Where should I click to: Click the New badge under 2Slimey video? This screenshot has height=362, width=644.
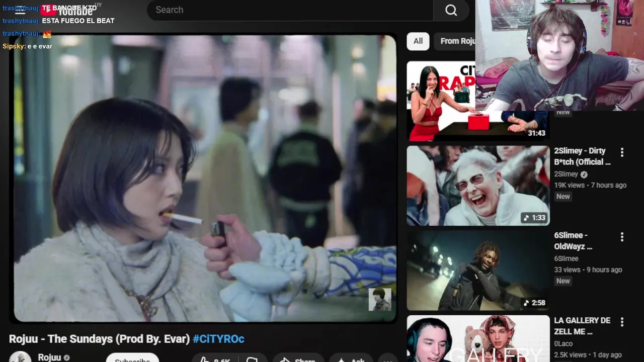point(563,197)
